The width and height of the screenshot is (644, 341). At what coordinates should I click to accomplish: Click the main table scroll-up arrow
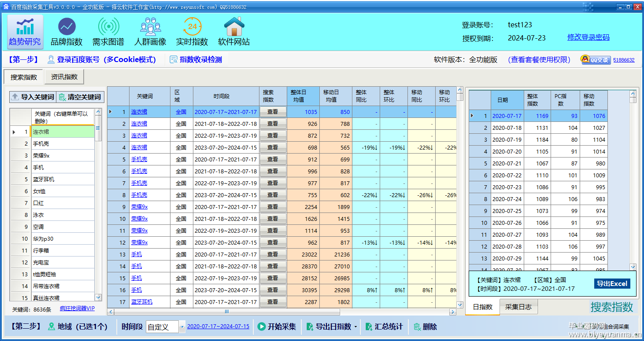[x=460, y=90]
